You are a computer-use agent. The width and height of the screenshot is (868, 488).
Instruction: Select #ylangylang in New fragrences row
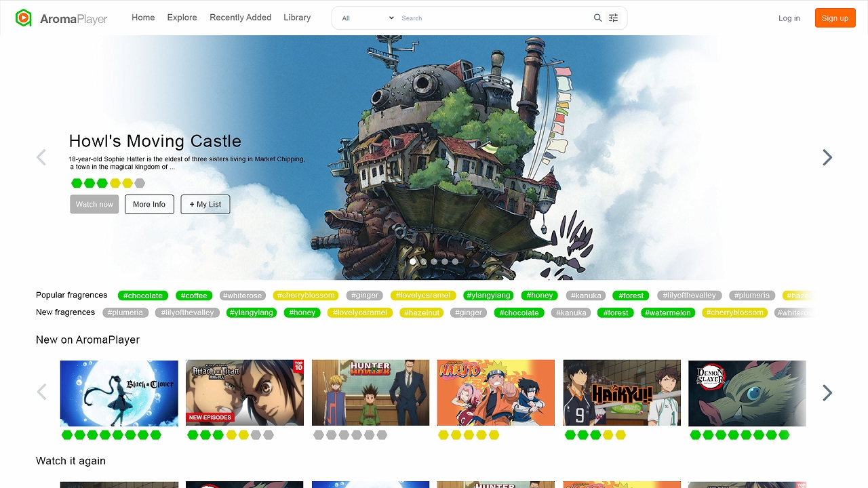click(x=252, y=312)
